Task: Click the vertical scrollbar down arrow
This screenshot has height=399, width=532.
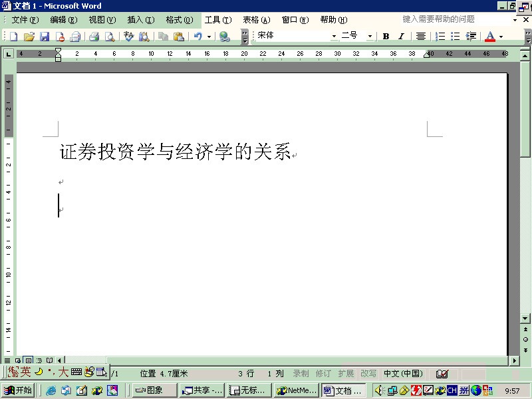Action: click(525, 319)
